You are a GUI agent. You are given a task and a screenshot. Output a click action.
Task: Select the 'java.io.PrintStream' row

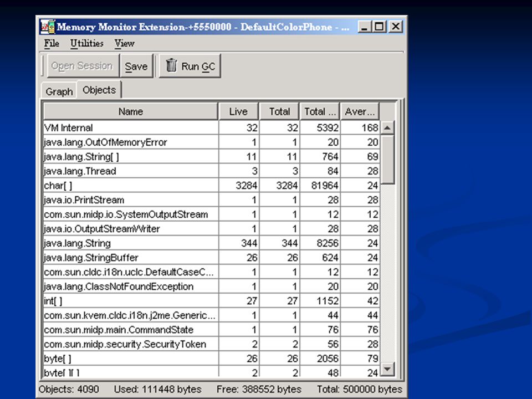(x=211, y=200)
